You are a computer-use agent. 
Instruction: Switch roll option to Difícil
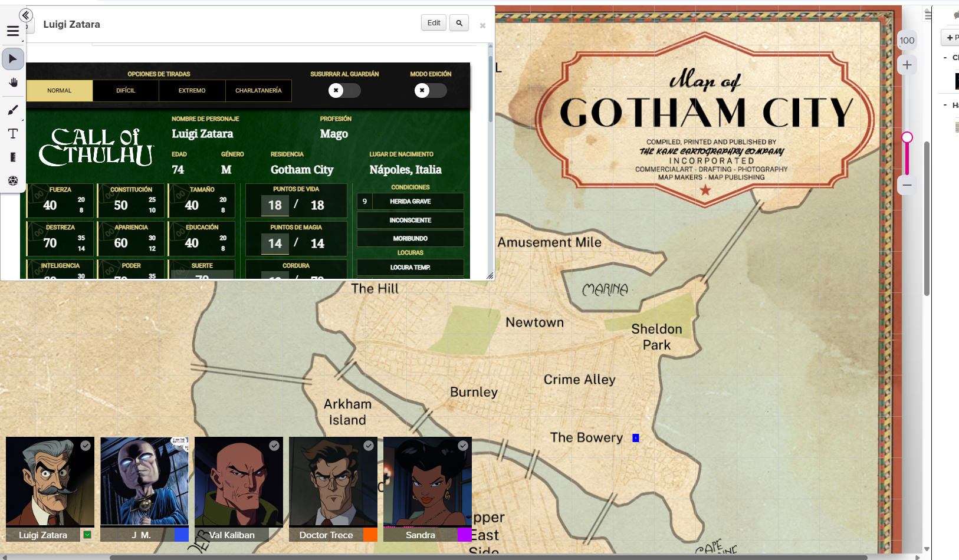click(x=126, y=91)
